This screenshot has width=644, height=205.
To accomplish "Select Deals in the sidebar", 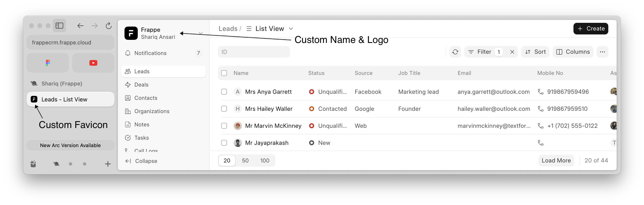I will 141,84.
